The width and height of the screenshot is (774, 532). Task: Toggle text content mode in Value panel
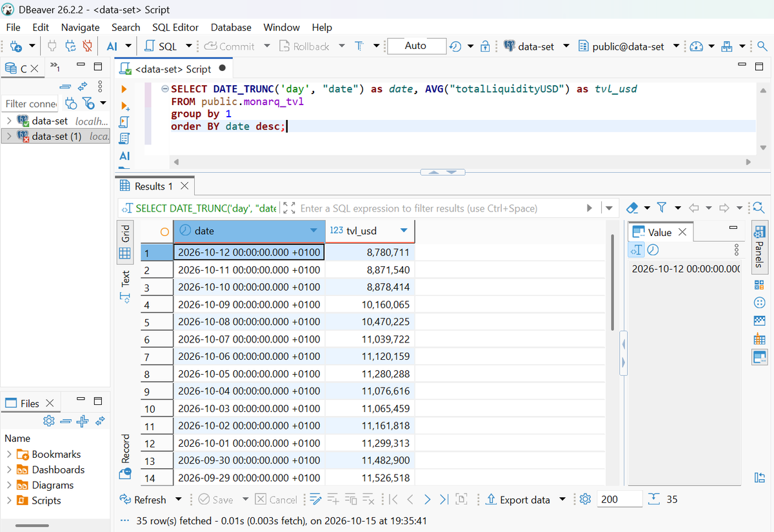637,250
